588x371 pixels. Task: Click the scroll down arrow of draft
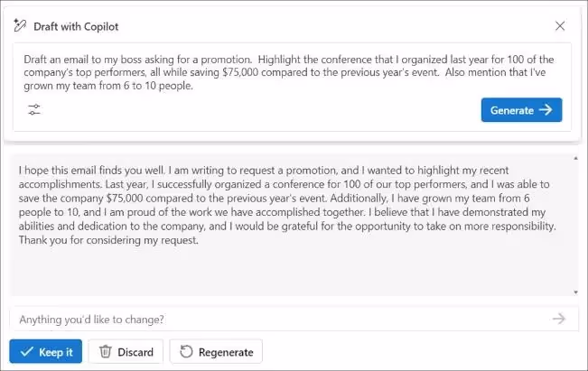click(x=575, y=292)
